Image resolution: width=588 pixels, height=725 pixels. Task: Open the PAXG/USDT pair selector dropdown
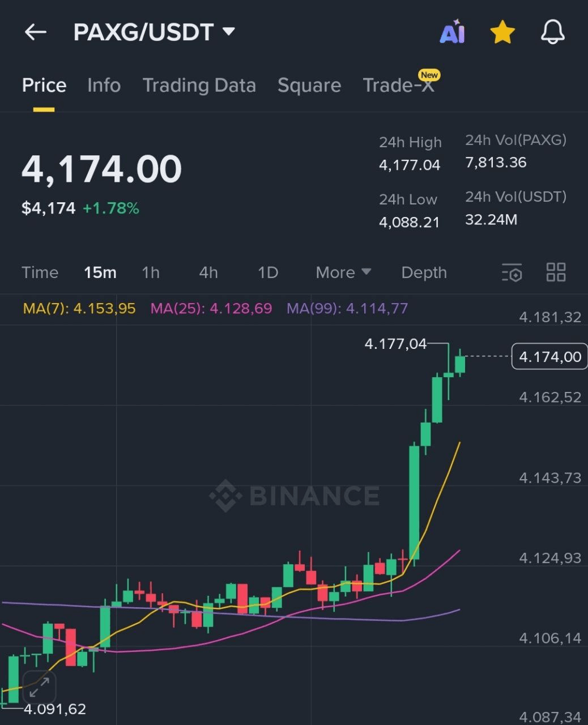[x=154, y=32]
